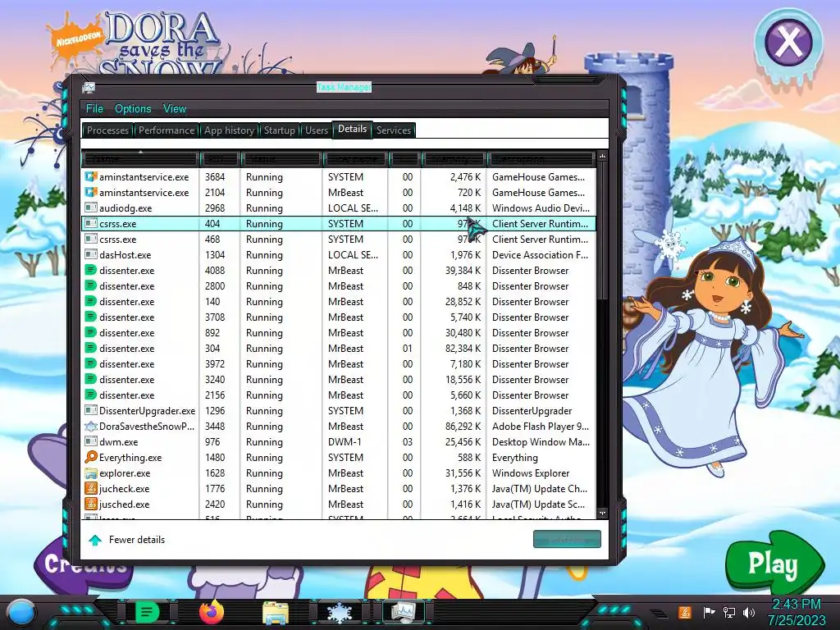Select the dissenter.exe row with PID 3972

coord(339,363)
